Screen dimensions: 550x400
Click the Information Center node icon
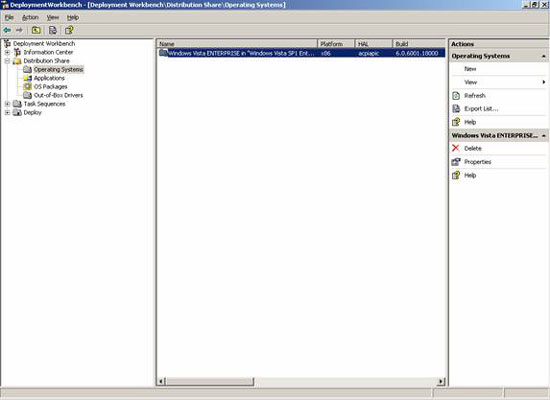pos(17,52)
